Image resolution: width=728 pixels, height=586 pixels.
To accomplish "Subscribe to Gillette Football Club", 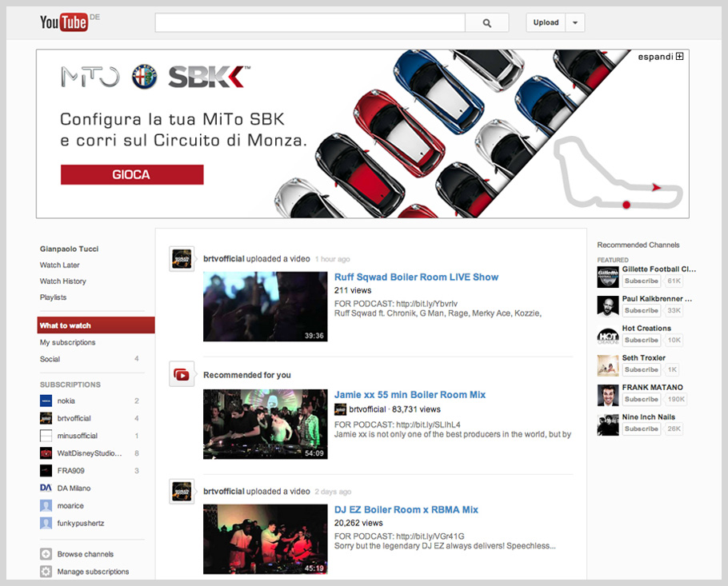I will (641, 281).
